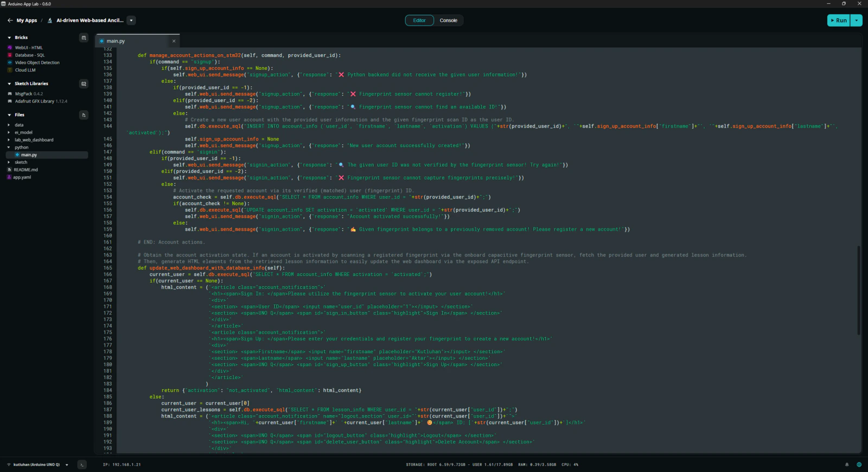Collapse the Sketch Libraries section
Viewport: 868px width, 472px height.
pos(9,84)
